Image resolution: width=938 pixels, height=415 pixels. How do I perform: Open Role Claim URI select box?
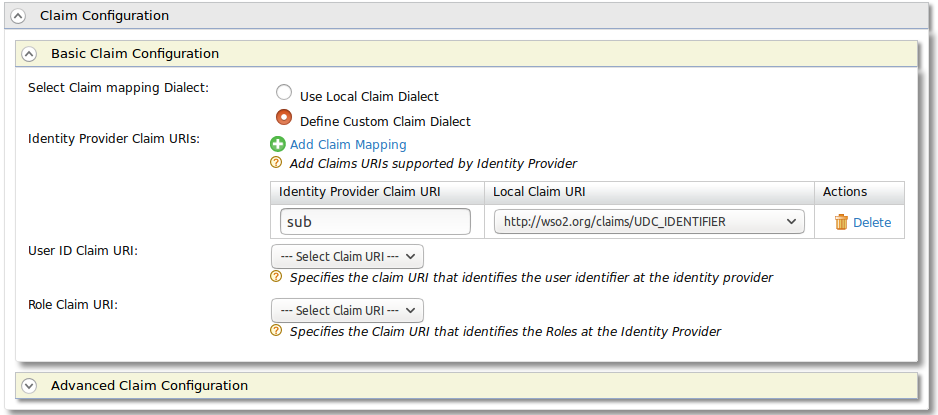click(348, 310)
